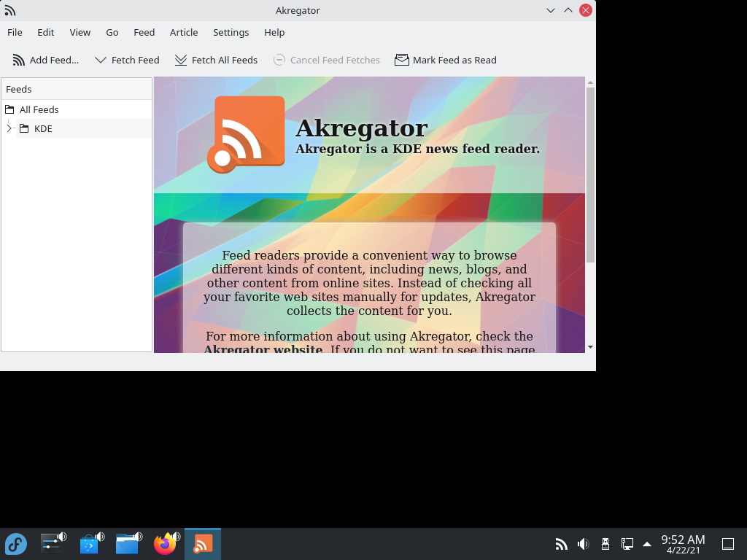Open the Feed menu

pos(144,32)
